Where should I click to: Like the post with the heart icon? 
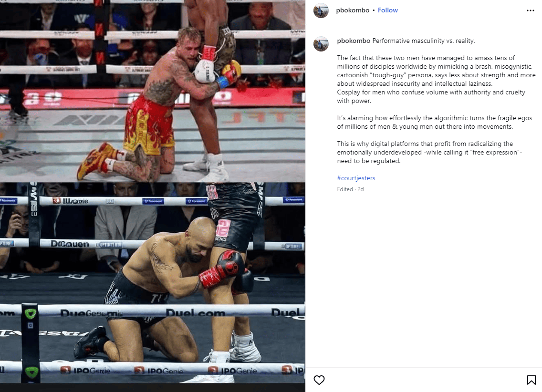coord(319,380)
